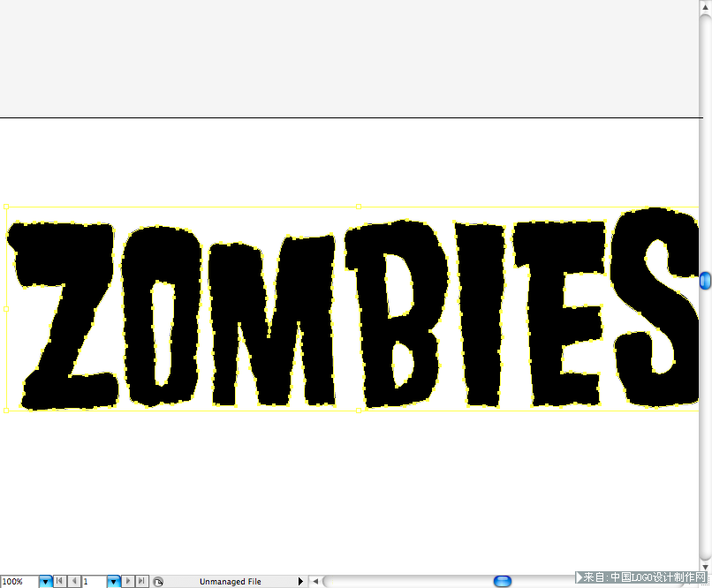Click the bottom-left bounding box handle

pyautogui.click(x=6, y=411)
